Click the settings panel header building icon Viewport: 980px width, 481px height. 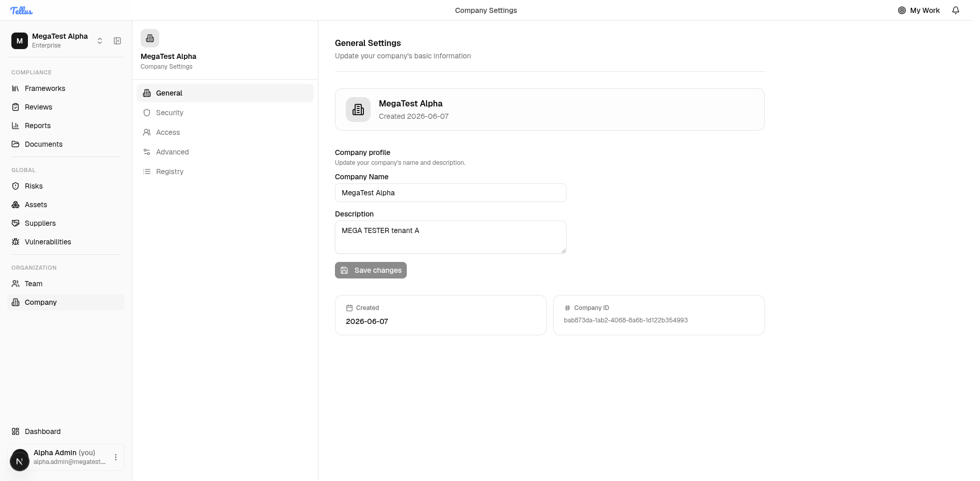pyautogui.click(x=150, y=38)
